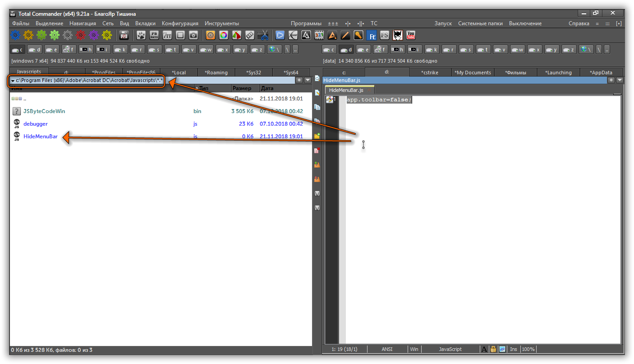634x364 pixels.
Task: Click the film scissors video cutter icon
Action: pos(263,35)
